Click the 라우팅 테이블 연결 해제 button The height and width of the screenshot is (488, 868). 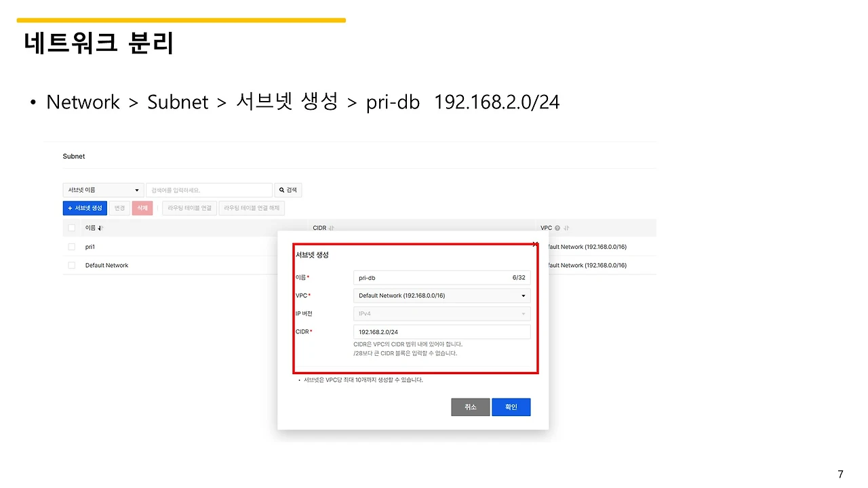click(252, 208)
